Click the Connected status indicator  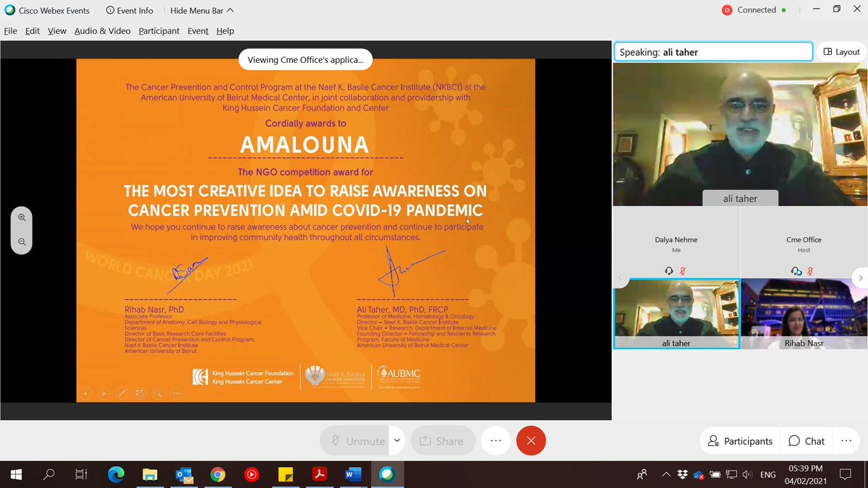[x=755, y=10]
